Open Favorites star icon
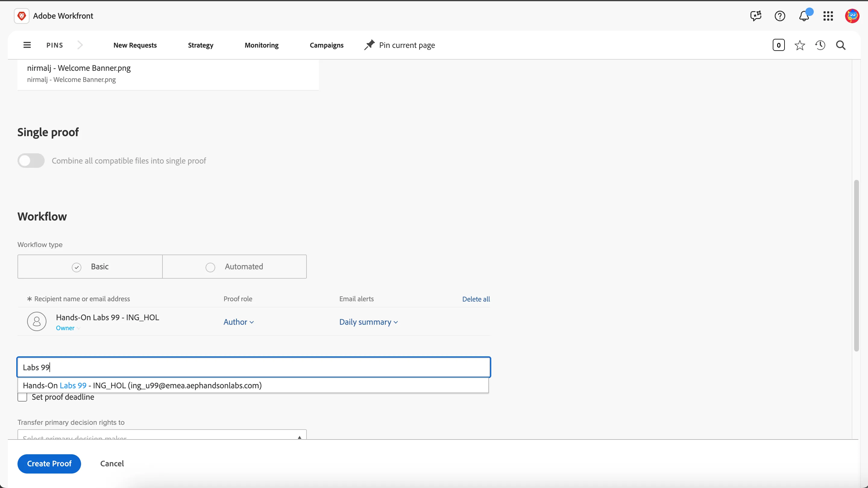 [x=800, y=45]
